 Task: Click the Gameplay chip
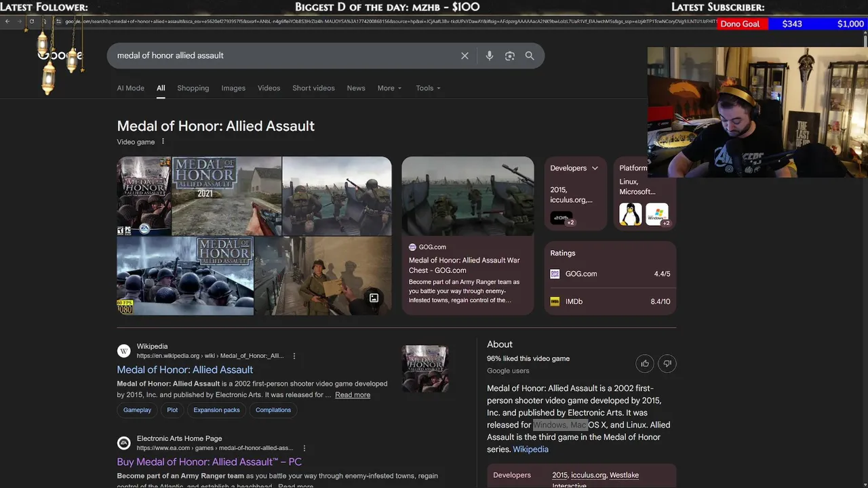coord(137,410)
